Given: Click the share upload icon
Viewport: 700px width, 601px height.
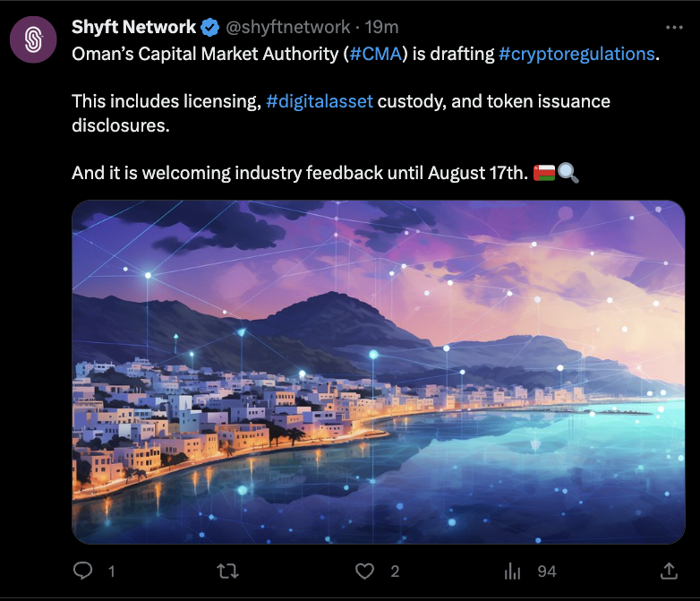Looking at the screenshot, I should coord(669,571).
